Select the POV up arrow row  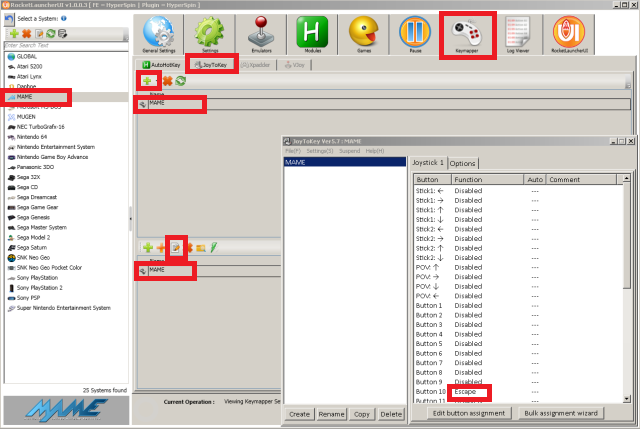518,267
